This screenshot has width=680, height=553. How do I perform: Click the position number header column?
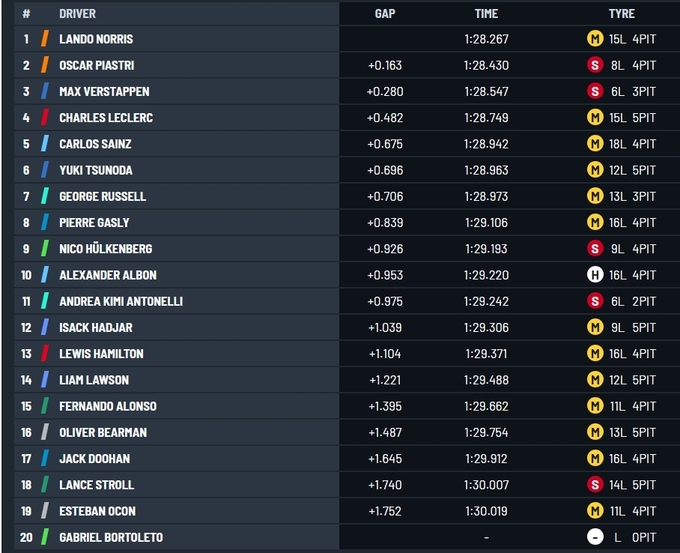[x=26, y=14]
